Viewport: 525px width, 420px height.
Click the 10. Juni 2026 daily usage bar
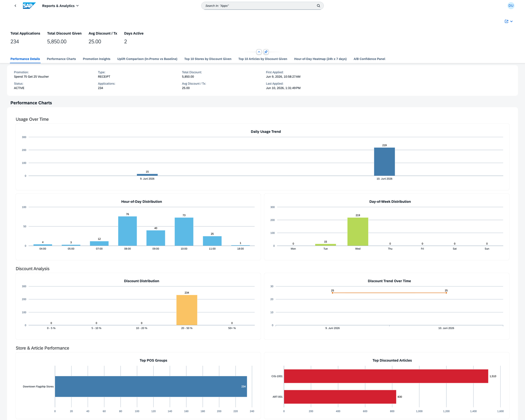click(x=385, y=162)
